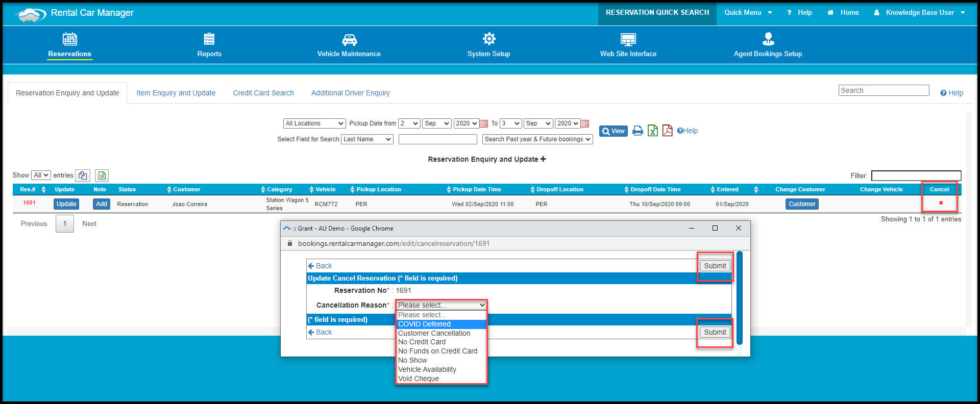
Task: Select No Funds on Credit Card
Action: (442, 351)
